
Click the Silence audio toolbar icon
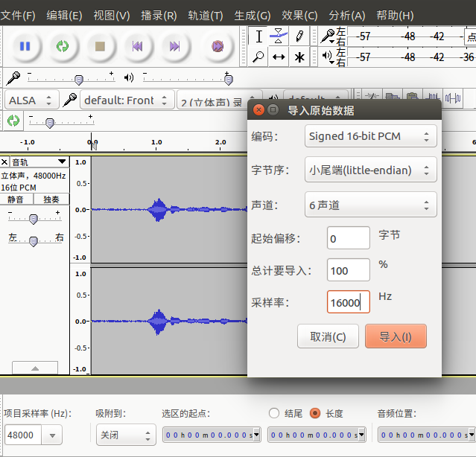pyautogui.click(x=453, y=98)
